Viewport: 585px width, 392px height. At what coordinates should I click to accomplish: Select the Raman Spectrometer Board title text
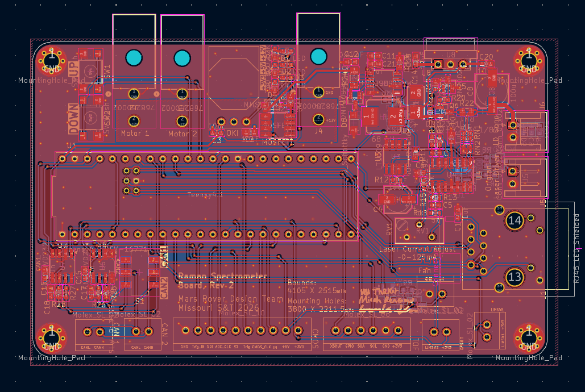click(x=222, y=280)
